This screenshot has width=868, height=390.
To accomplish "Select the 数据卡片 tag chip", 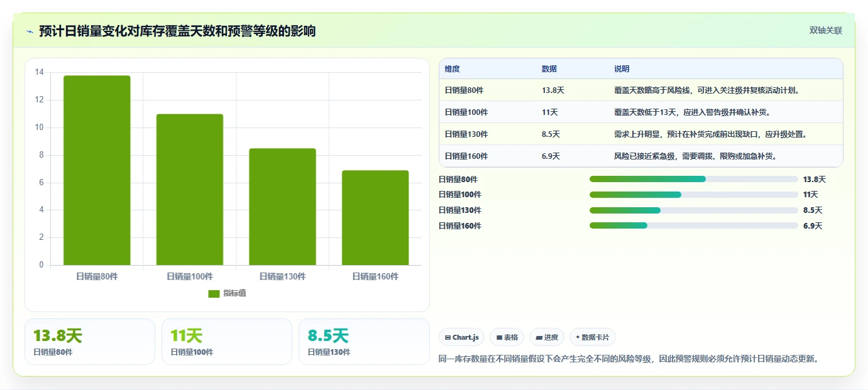I will [x=593, y=337].
